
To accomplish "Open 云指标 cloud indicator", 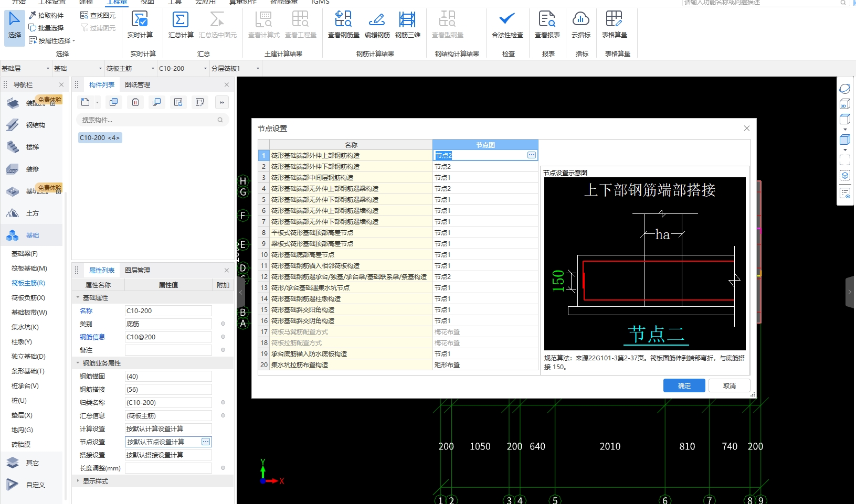I will [x=581, y=25].
